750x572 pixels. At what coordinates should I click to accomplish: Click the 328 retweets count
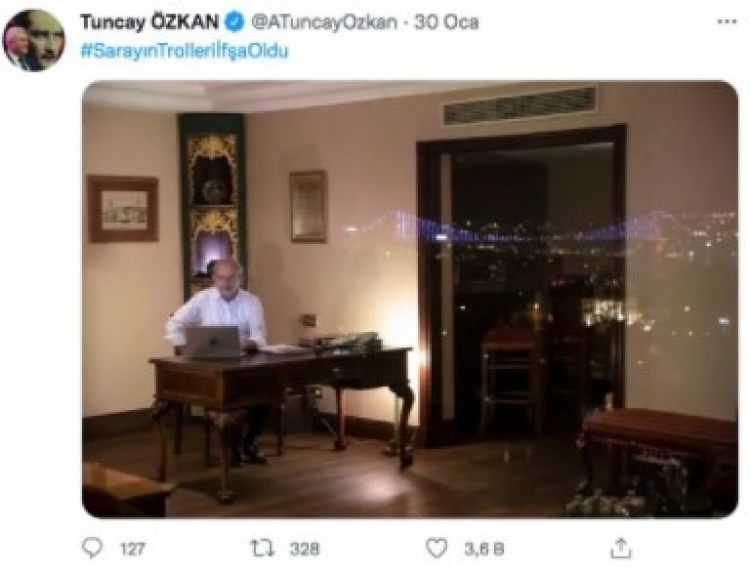coord(305,549)
